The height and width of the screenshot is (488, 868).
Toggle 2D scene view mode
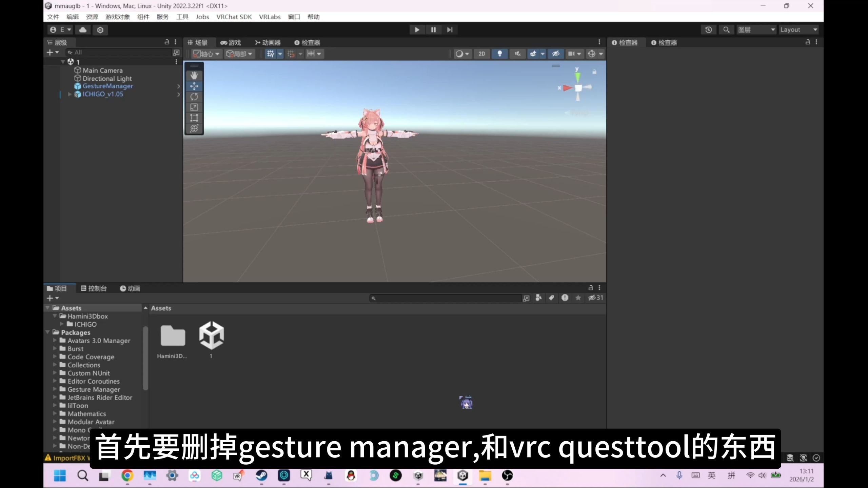point(482,54)
